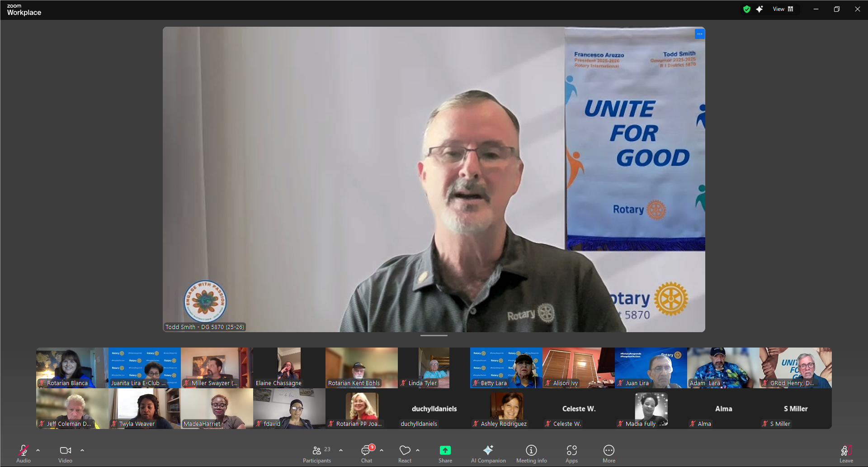Screen dimensions: 868x467
Task: Minimize the Zoom window
Action: [x=816, y=9]
